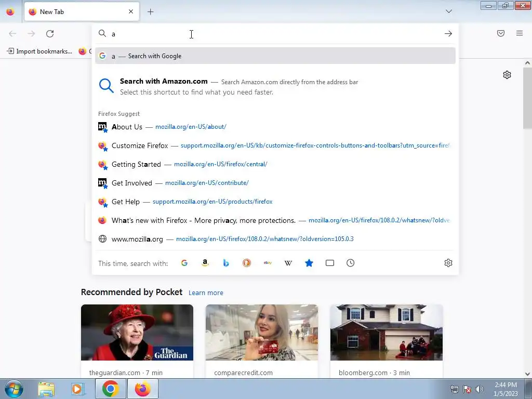Open www.mozilla.org suggestion

tap(275, 239)
